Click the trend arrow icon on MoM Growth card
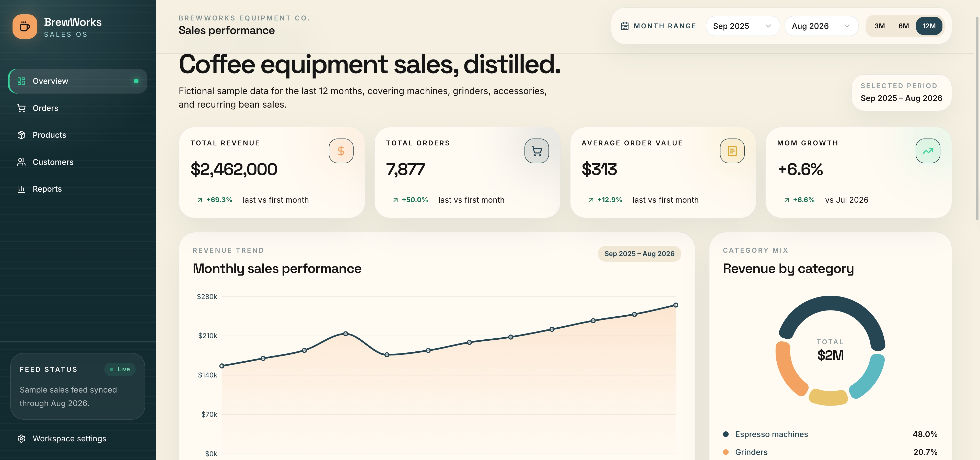Image resolution: width=980 pixels, height=460 pixels. click(x=928, y=151)
